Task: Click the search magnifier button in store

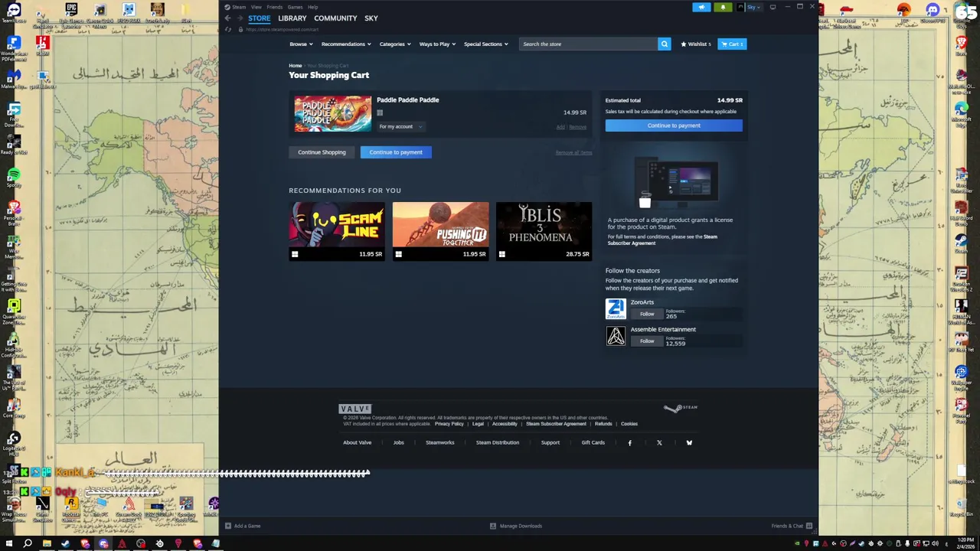Action: point(665,44)
